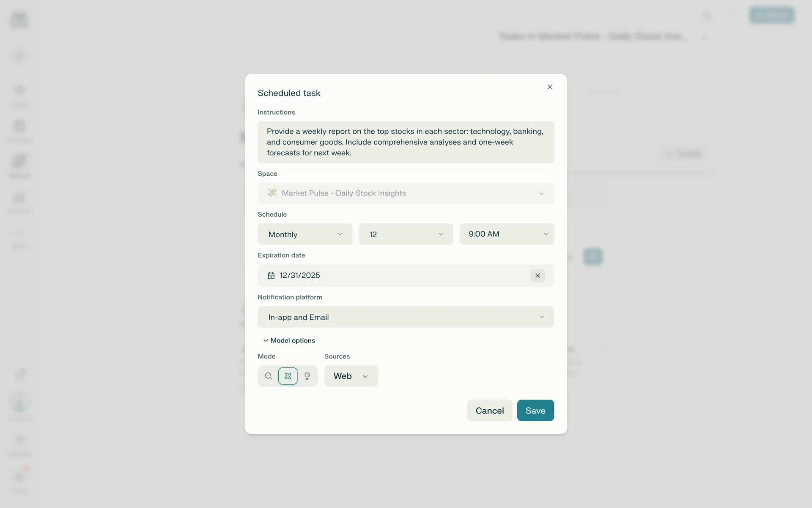Select the lightbulb Labs mode icon
The height and width of the screenshot is (508, 812).
[307, 376]
